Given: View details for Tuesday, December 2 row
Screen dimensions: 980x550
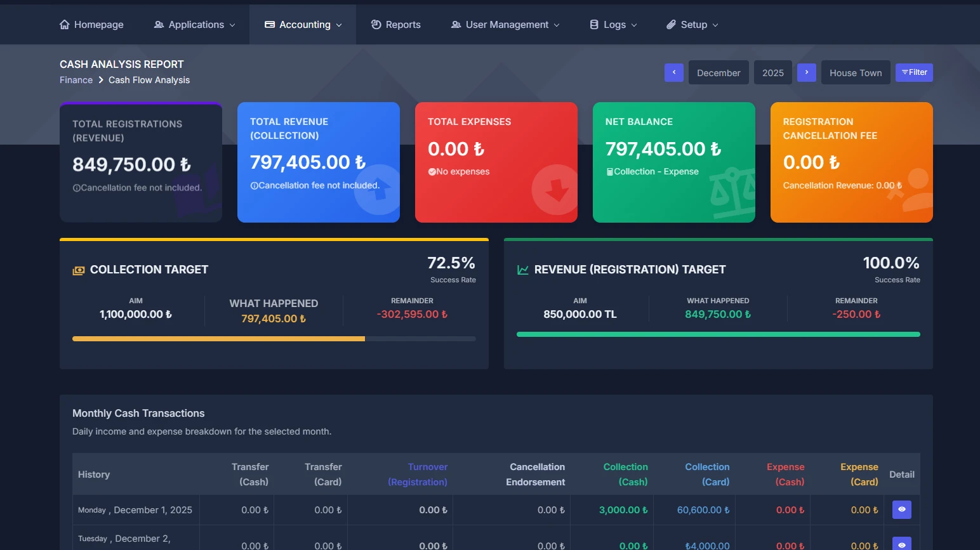Looking at the screenshot, I should click(901, 544).
